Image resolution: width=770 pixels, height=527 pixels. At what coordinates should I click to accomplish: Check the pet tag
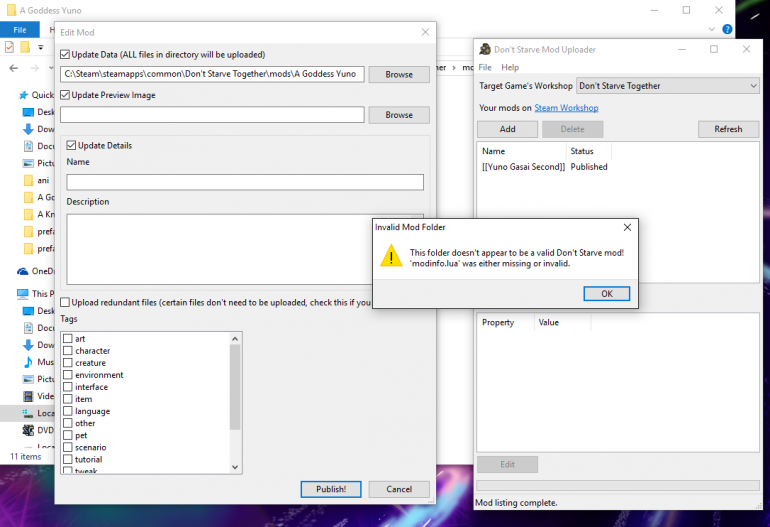coord(68,435)
